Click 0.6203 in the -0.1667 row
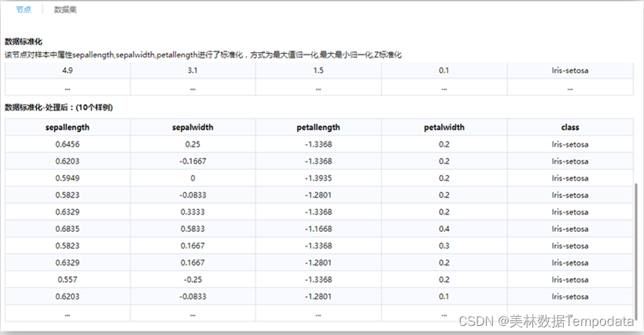Image resolution: width=644 pixels, height=335 pixels. pos(67,162)
